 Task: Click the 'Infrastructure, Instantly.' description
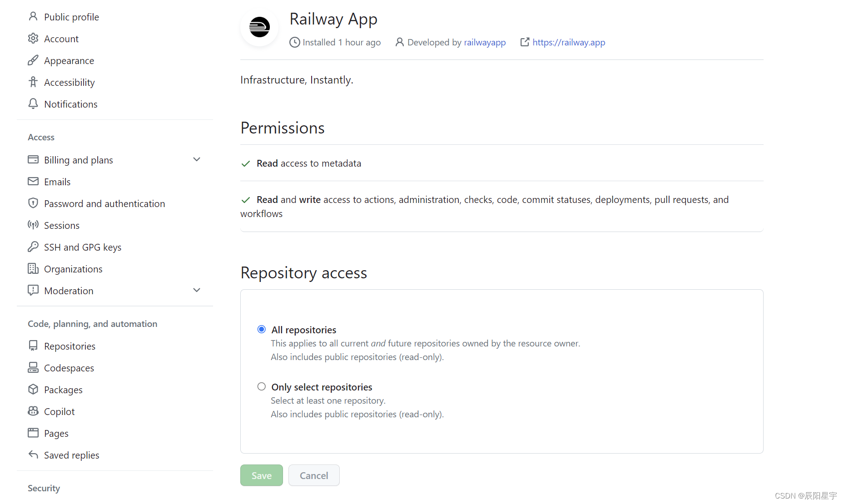click(x=297, y=80)
